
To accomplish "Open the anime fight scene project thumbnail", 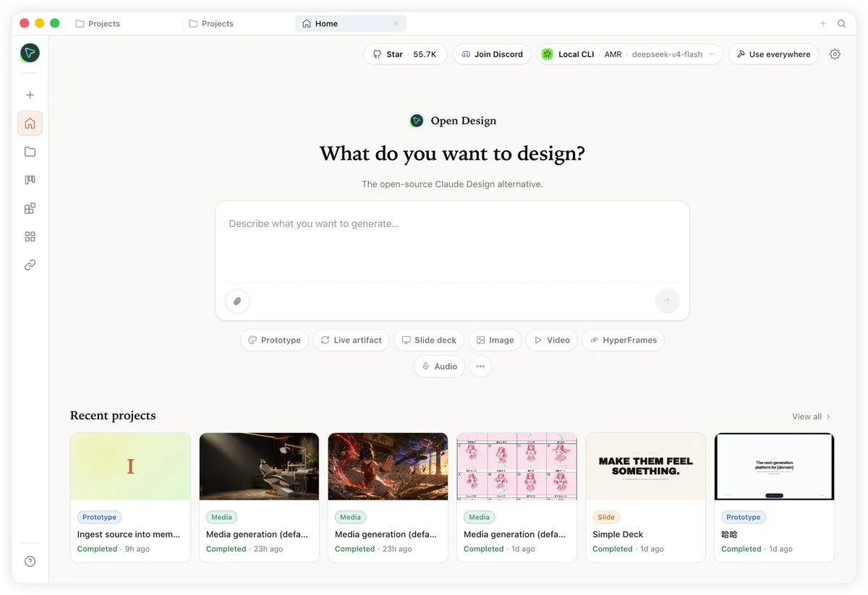I will point(388,466).
